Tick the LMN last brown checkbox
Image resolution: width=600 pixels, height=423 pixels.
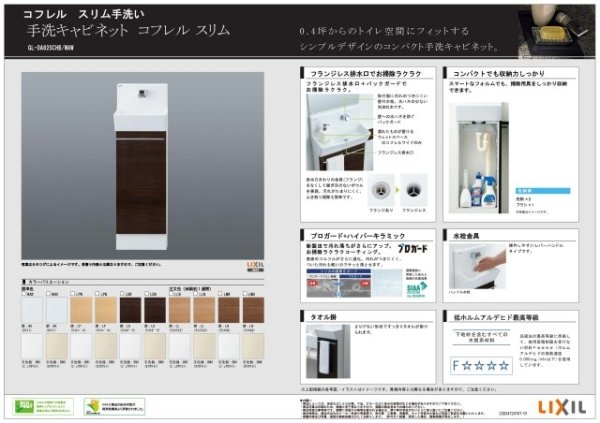(x=245, y=294)
